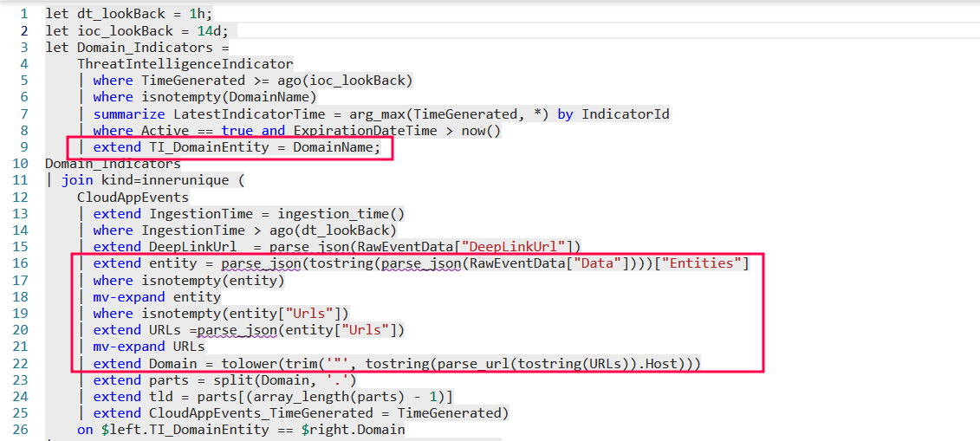Image resolution: width=980 pixels, height=441 pixels.
Task: Click isnotempty(entity) on line 17
Action: [213, 281]
